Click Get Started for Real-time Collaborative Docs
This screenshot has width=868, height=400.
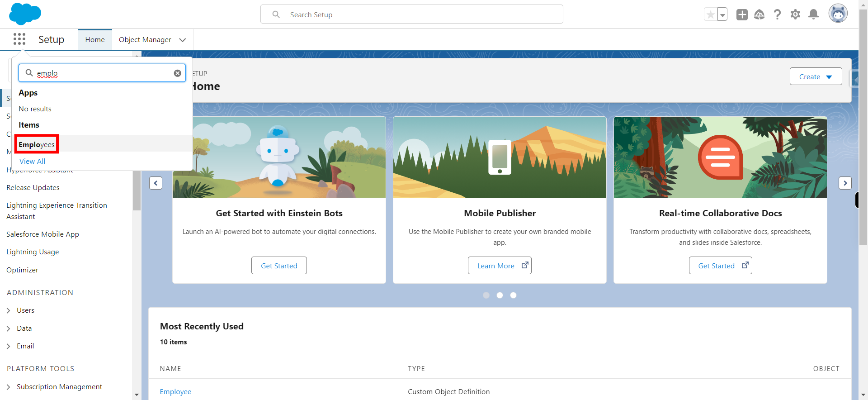(720, 266)
